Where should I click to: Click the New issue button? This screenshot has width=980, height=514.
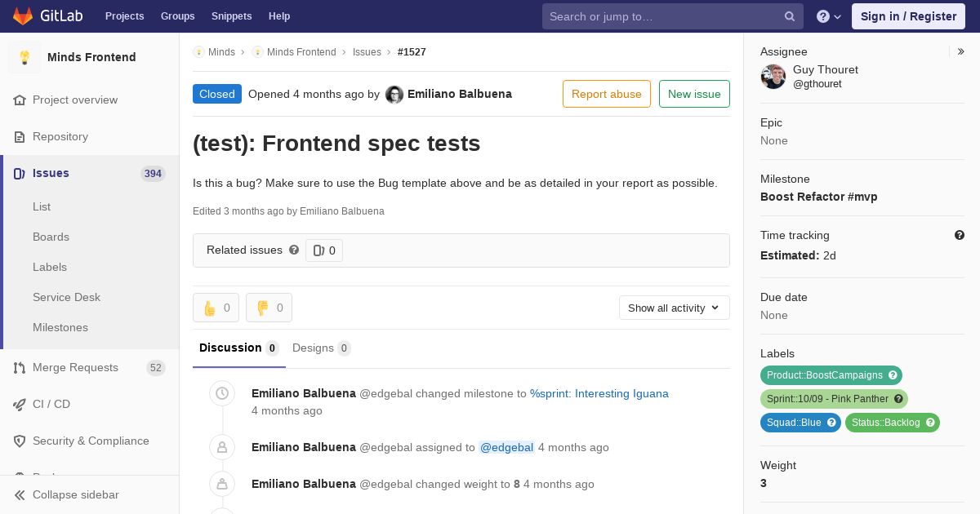(694, 94)
